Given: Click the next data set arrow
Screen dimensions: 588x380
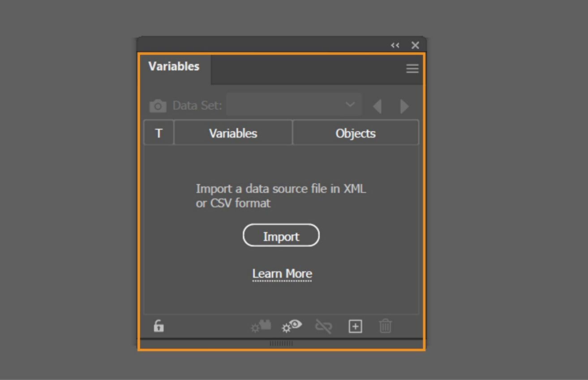Looking at the screenshot, I should point(404,106).
